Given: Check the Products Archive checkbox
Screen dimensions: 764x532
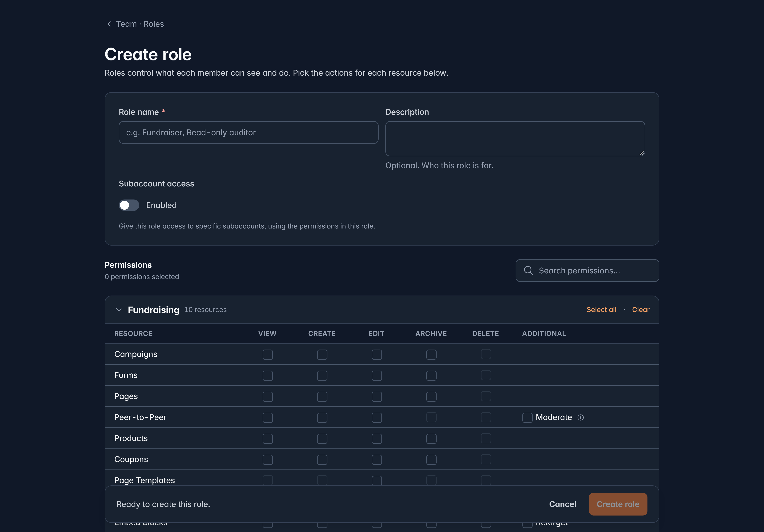Looking at the screenshot, I should [431, 439].
